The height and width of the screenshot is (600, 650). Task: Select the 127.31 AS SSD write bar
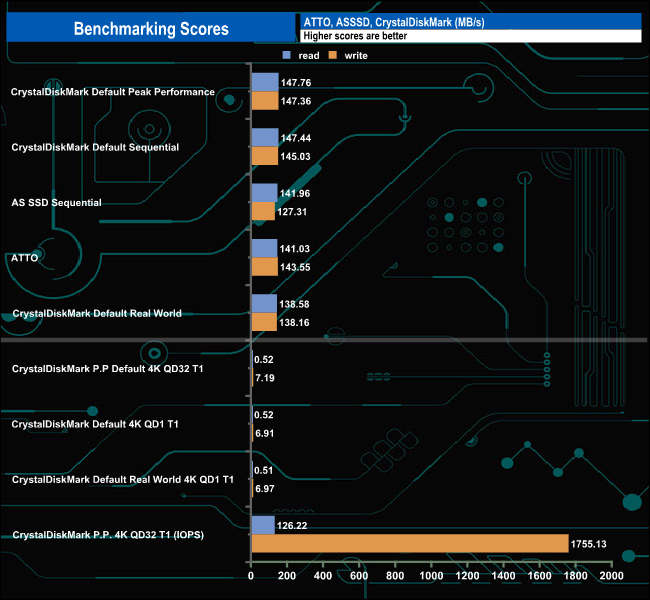[262, 211]
